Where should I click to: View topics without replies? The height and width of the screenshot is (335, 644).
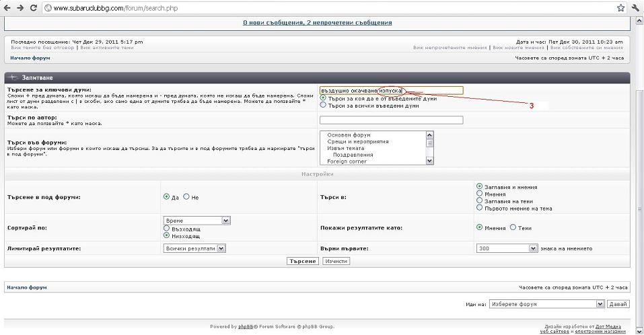coord(42,48)
